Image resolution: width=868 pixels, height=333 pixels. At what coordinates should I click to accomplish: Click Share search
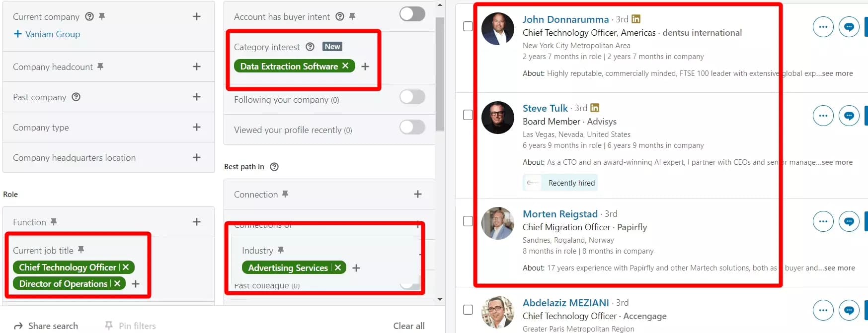(46, 326)
